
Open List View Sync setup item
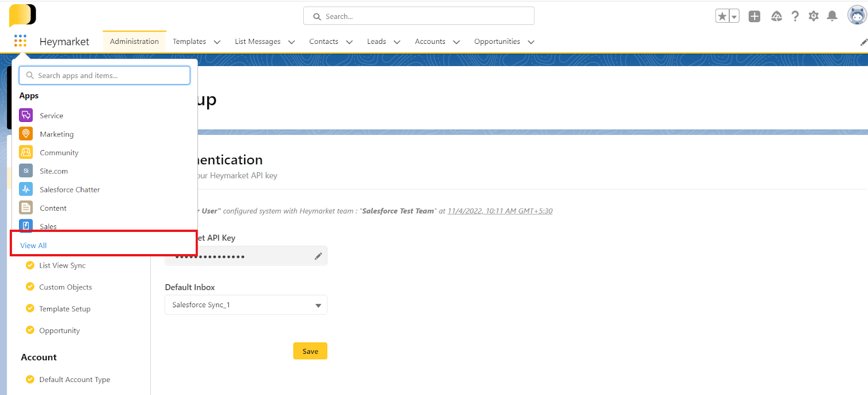tap(62, 266)
